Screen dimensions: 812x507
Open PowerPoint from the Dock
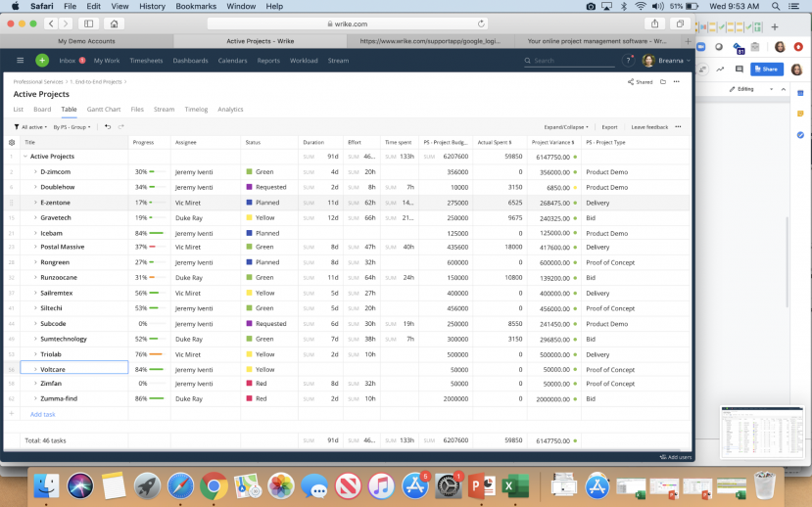pos(481,486)
